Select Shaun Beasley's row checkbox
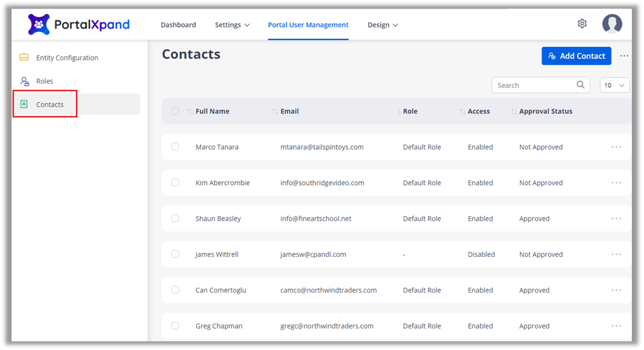The image size is (644, 350). 175,219
